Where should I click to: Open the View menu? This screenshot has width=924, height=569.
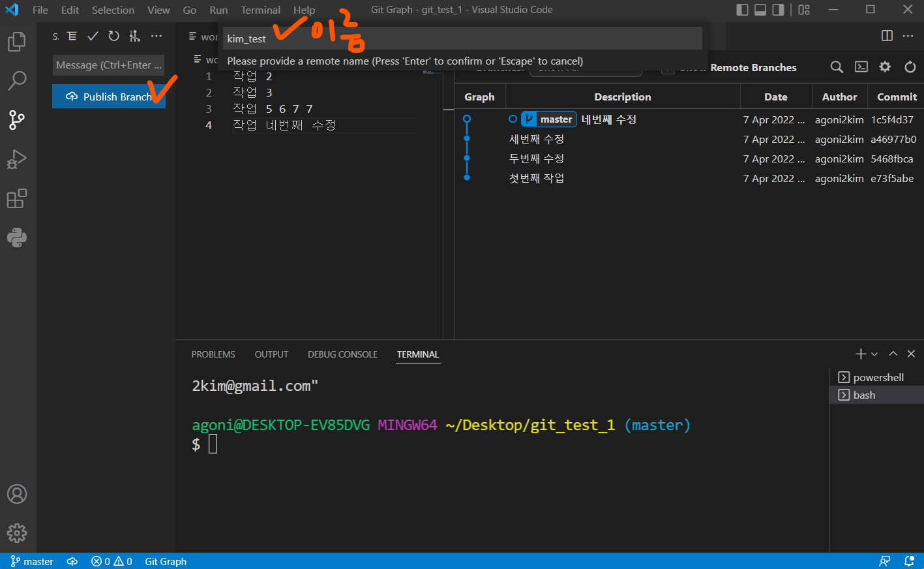click(x=158, y=10)
